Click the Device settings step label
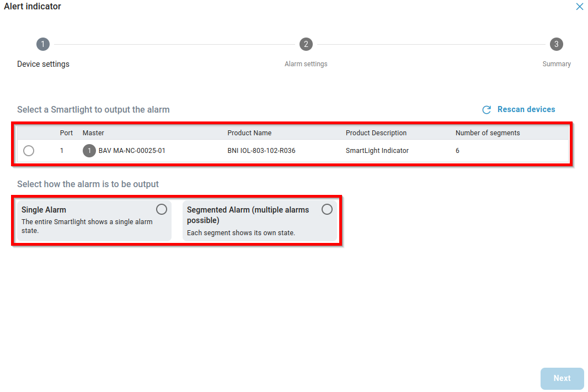588x392 pixels. click(x=43, y=64)
